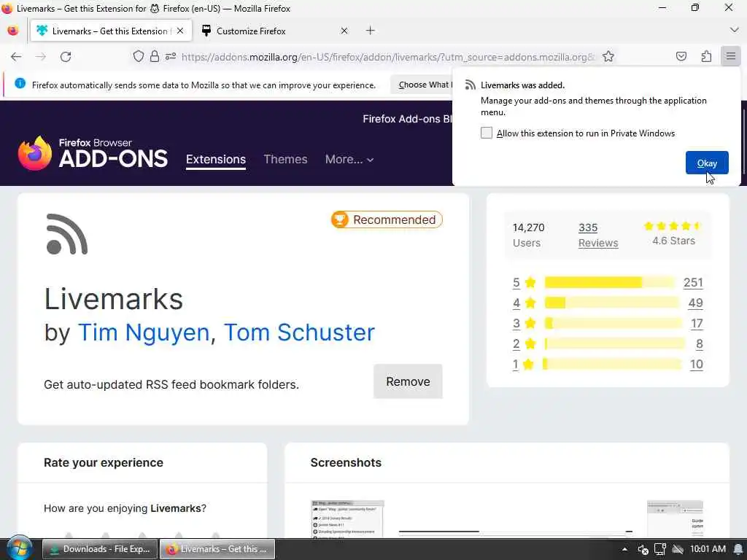The height and width of the screenshot is (560, 747).
Task: Open Tim Nguyen author link
Action: click(x=144, y=332)
